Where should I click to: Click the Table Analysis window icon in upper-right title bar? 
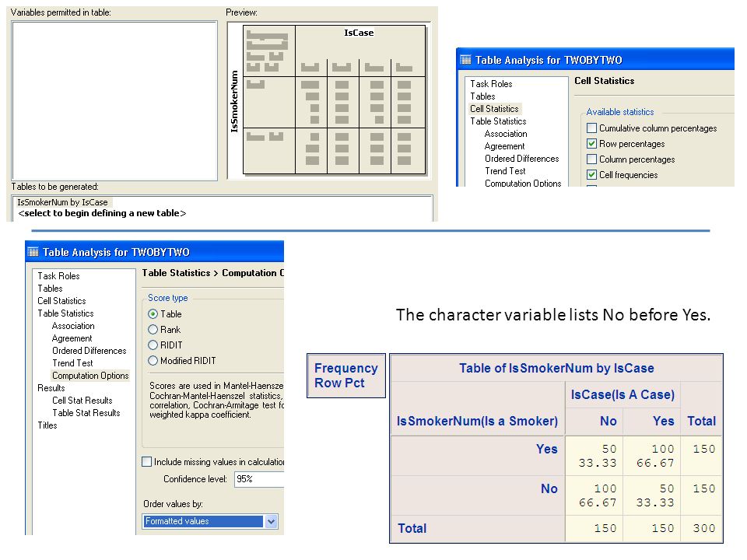[465, 60]
